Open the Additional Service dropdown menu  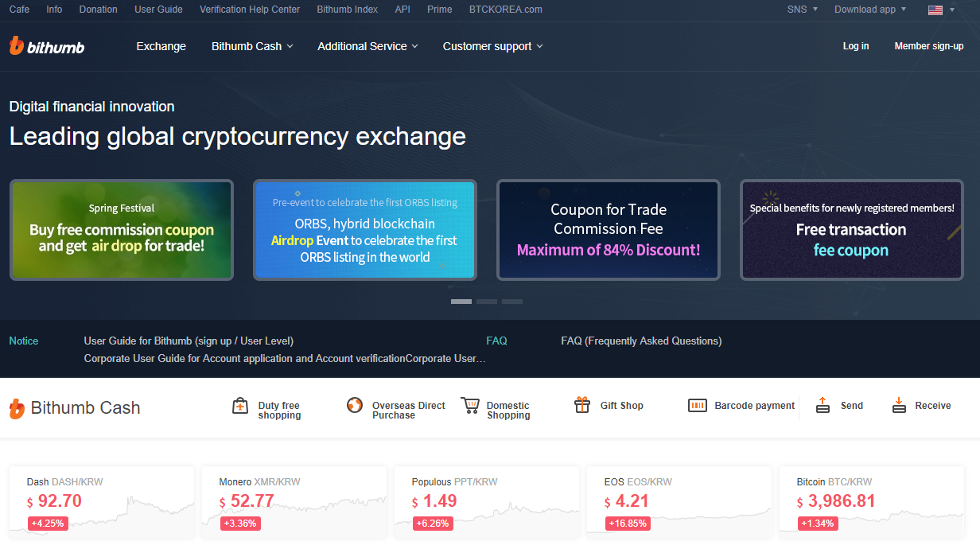pyautogui.click(x=367, y=46)
